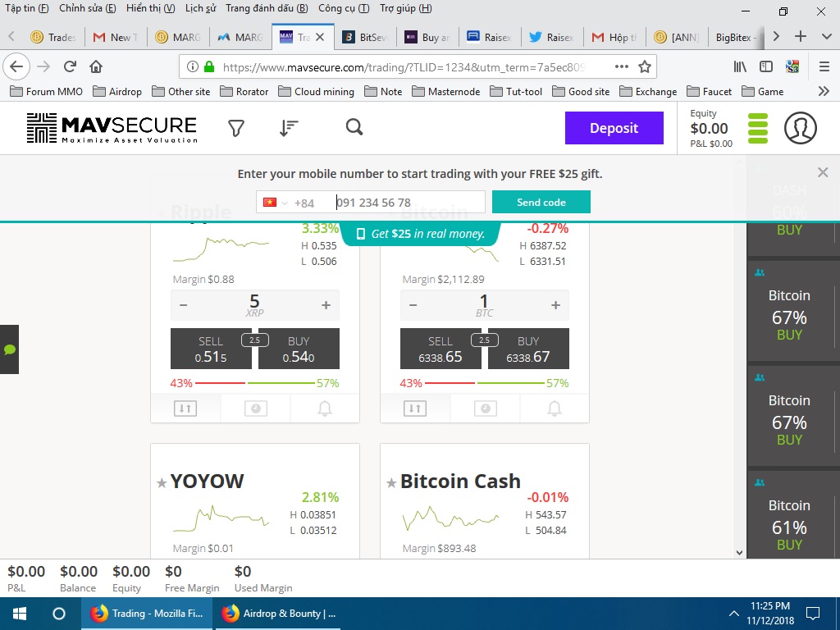840x630 pixels.
Task: Set Bitcoin price alert bell
Action: (555, 409)
